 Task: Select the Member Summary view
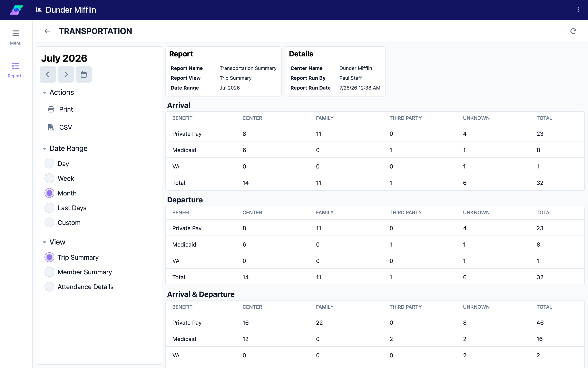click(x=49, y=272)
